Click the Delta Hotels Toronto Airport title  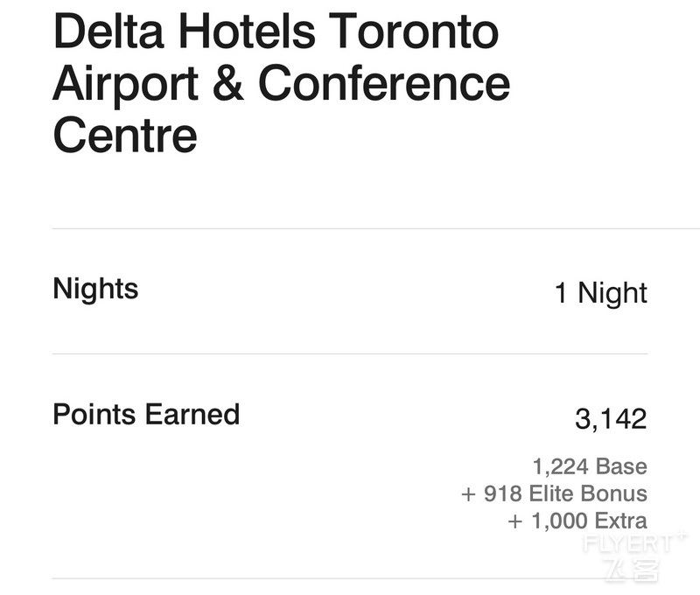coord(281,82)
